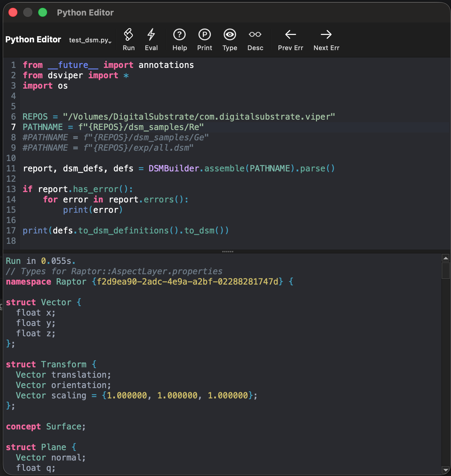The image size is (451, 476).
Task: Click the splitter handle between editor and output
Action: click(227, 251)
